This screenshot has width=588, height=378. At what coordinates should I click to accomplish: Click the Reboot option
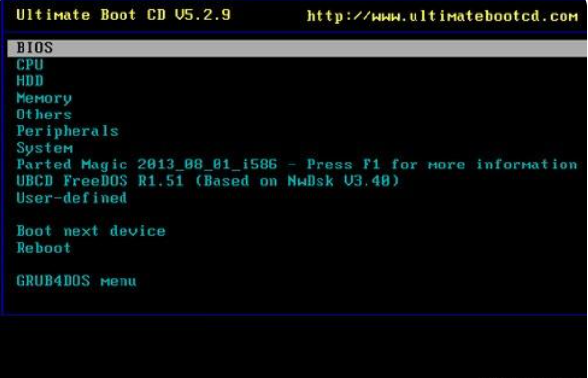[x=297, y=248]
